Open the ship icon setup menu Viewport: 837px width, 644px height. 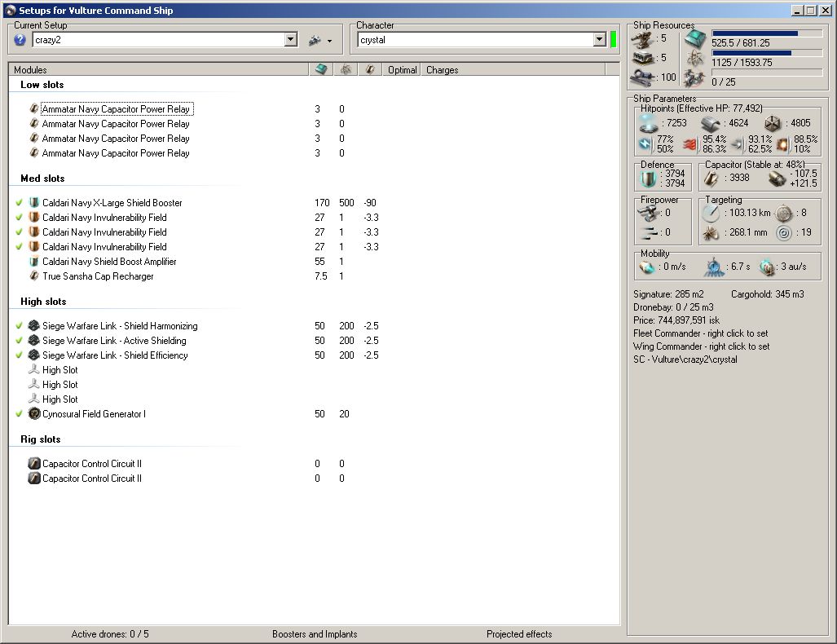tap(319, 40)
